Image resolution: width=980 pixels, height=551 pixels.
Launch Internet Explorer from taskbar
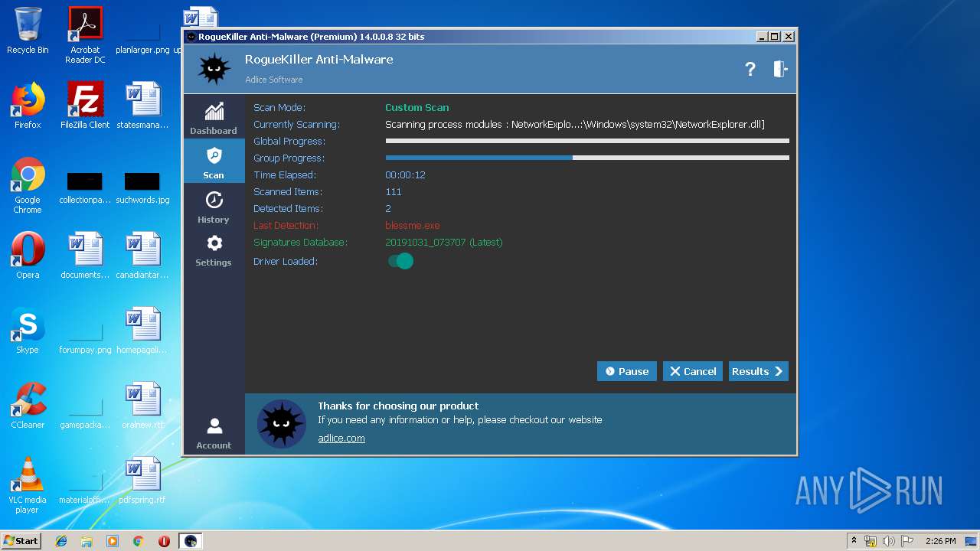(x=61, y=541)
